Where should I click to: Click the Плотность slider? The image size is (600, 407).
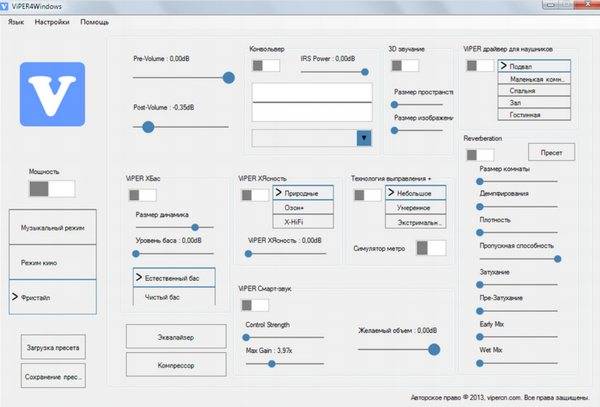pyautogui.click(x=518, y=232)
